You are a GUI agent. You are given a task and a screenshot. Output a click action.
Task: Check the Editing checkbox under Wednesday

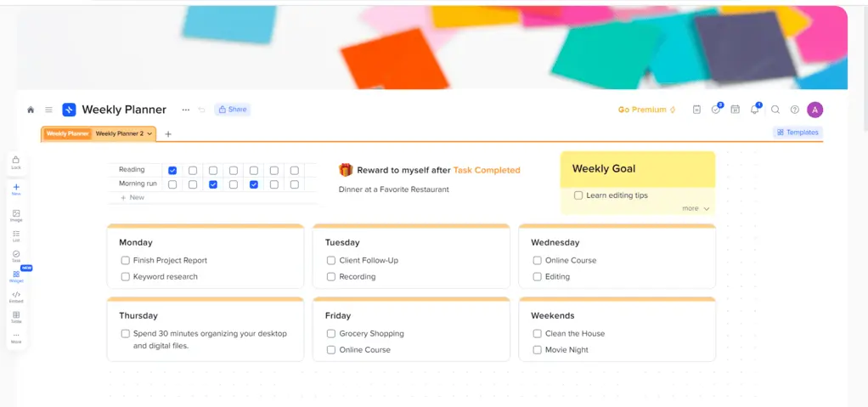click(537, 277)
